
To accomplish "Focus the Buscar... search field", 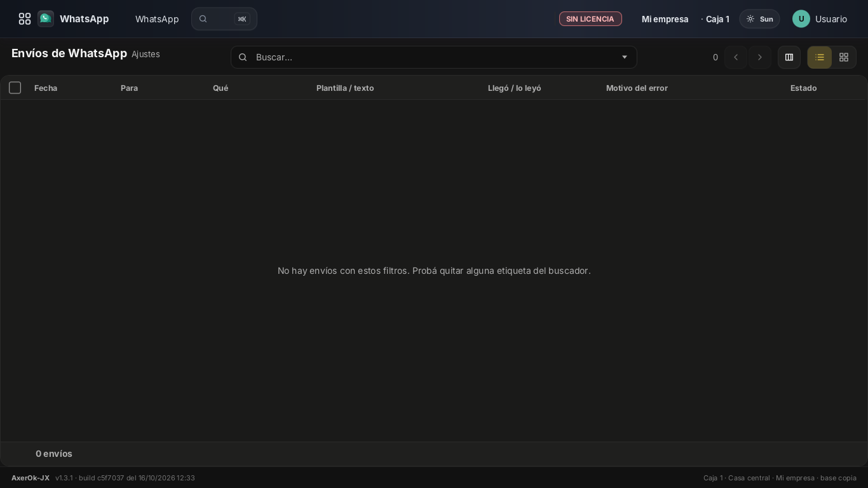I will (434, 57).
